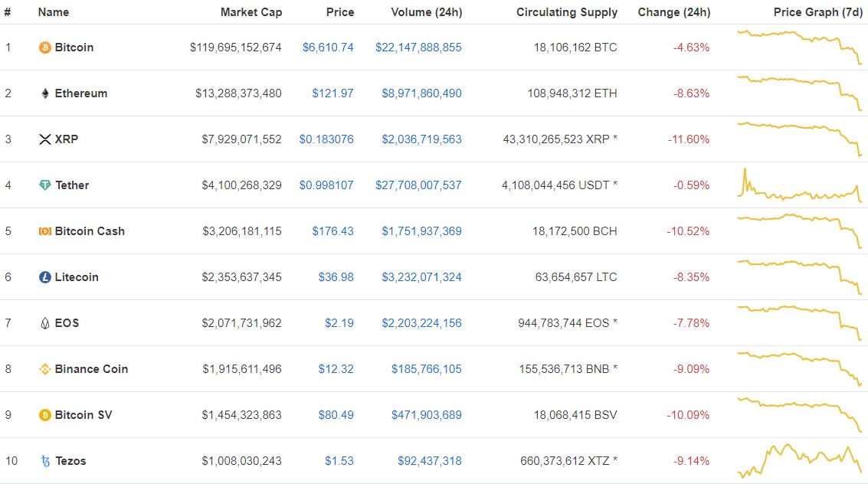Click the Price Graph (7d) column header
Image resolution: width=868 pixels, height=484 pixels.
817,12
